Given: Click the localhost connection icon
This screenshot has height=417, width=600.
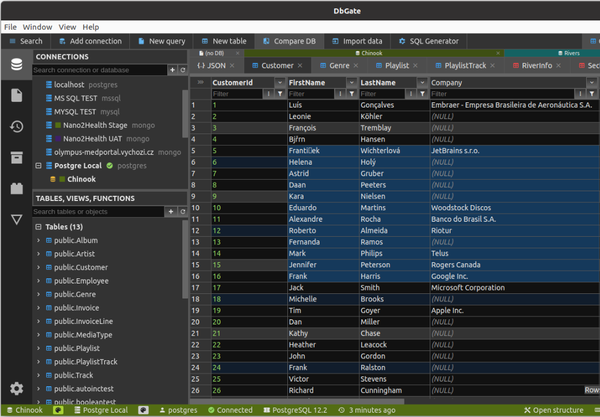Looking at the screenshot, I should pos(49,85).
